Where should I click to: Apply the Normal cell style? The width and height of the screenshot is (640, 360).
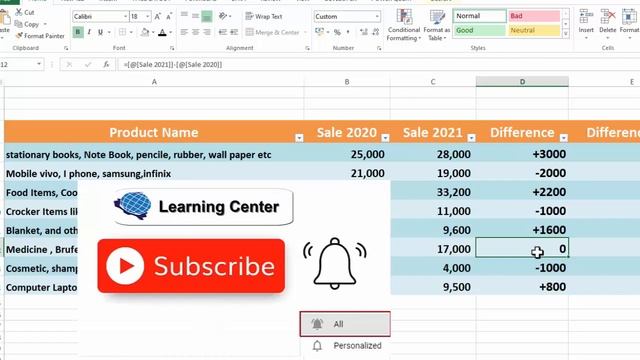tap(480, 16)
